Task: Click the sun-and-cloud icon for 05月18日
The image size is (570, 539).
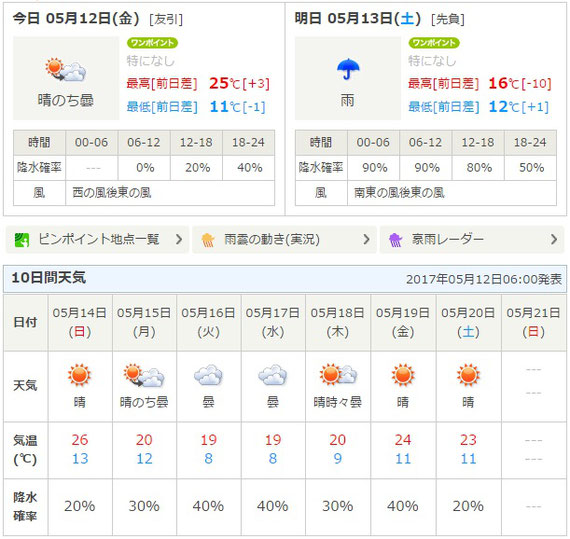Action: [338, 374]
